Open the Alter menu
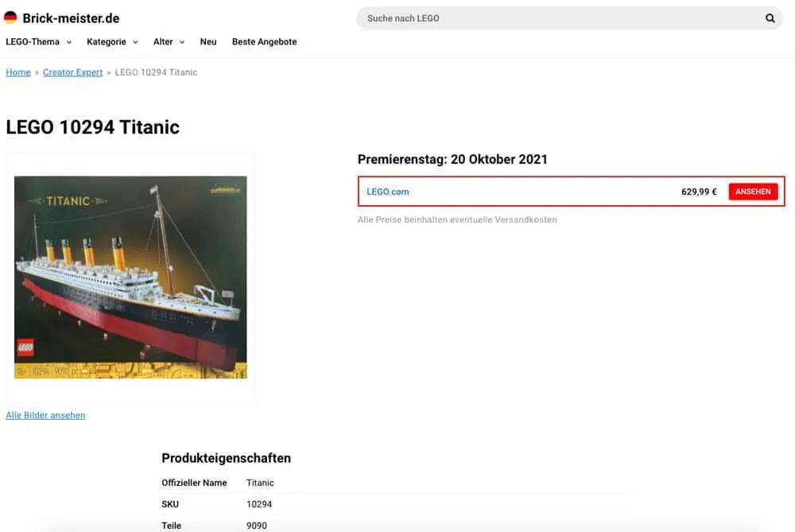The height and width of the screenshot is (532, 795). pyautogui.click(x=163, y=41)
